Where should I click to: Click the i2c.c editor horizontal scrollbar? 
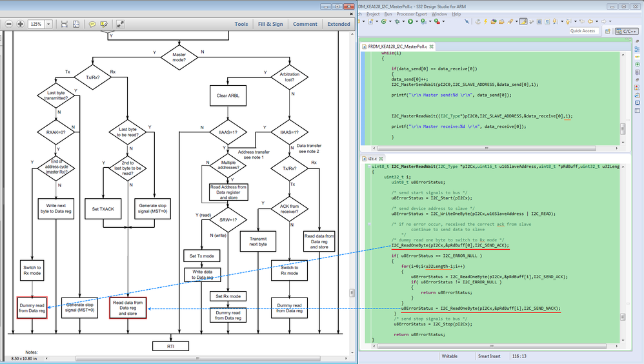pyautogui.click(x=492, y=347)
